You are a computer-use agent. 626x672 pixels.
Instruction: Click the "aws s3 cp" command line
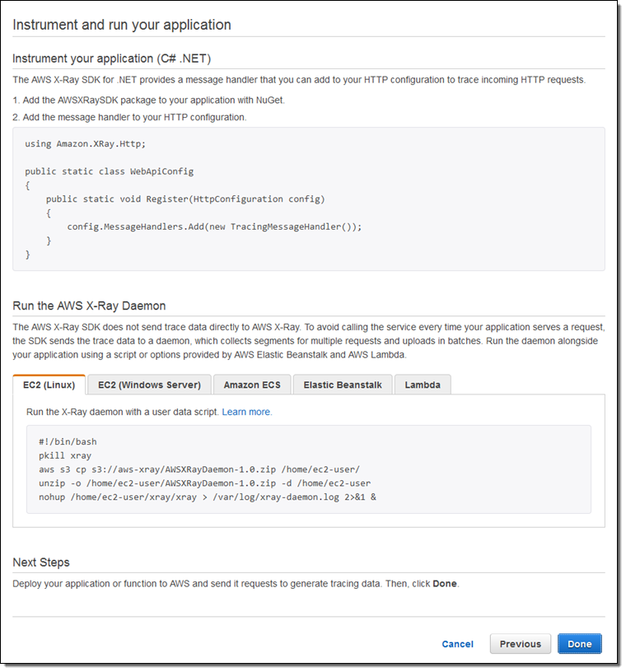point(199,469)
